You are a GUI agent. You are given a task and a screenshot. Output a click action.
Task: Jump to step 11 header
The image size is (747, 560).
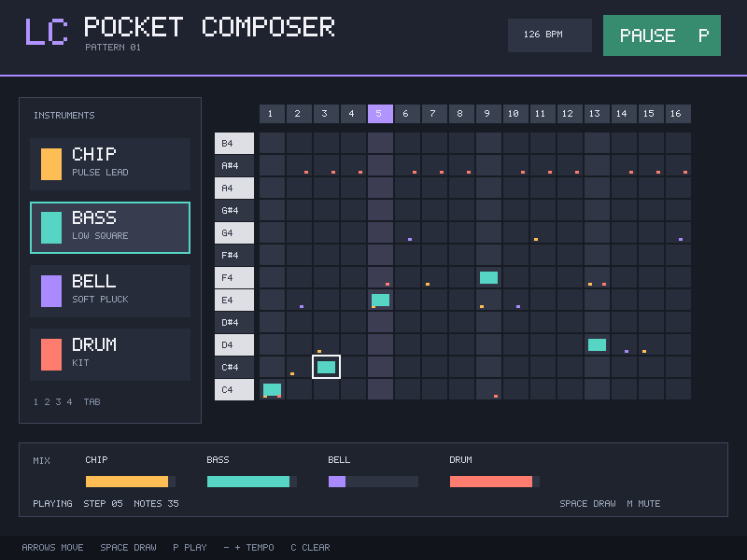[x=543, y=114]
